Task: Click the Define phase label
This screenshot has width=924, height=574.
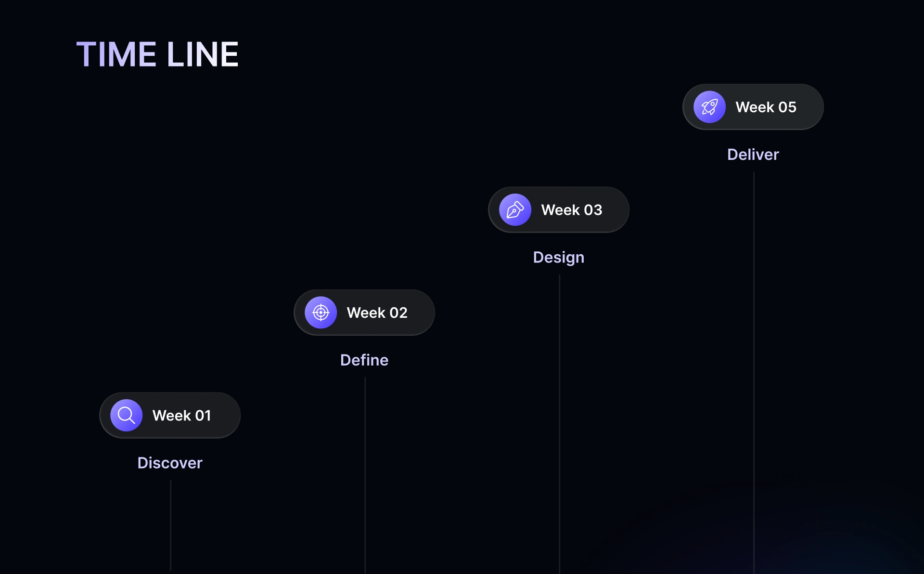Action: click(364, 360)
